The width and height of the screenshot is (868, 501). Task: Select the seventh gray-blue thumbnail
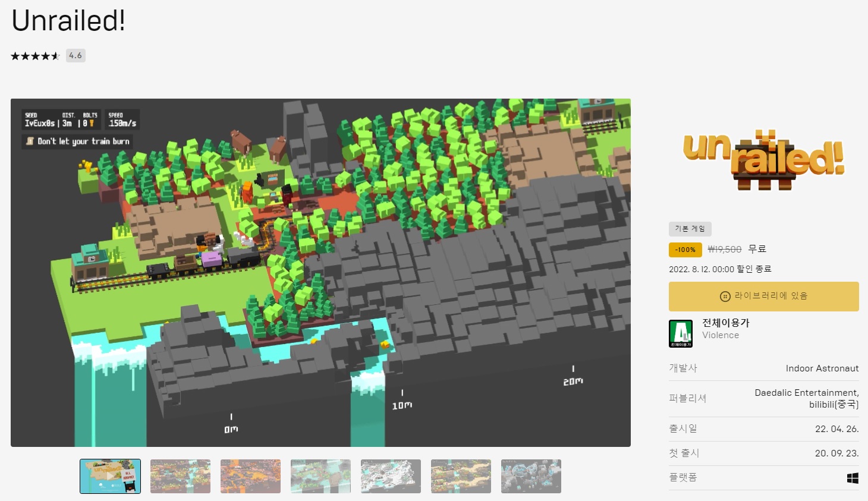(x=531, y=476)
